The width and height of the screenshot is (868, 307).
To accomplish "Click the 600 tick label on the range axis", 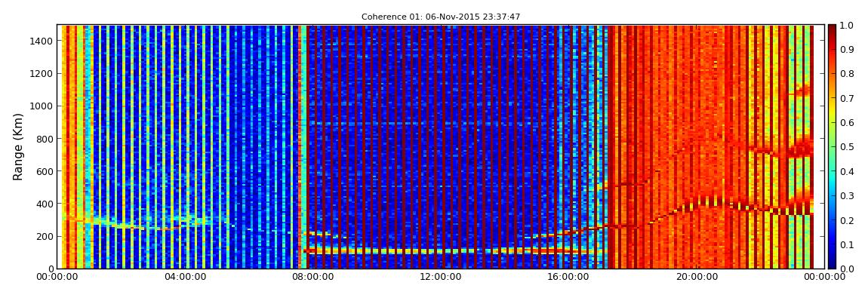I will click(x=45, y=171).
